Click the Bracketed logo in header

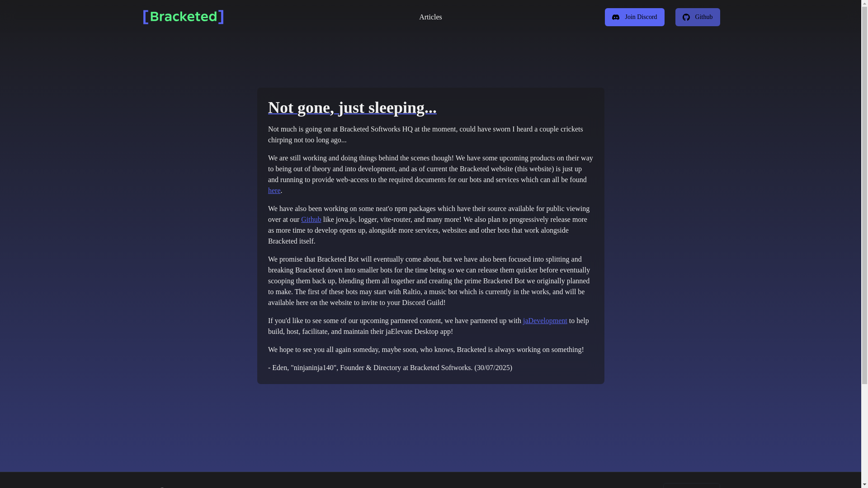point(183,17)
